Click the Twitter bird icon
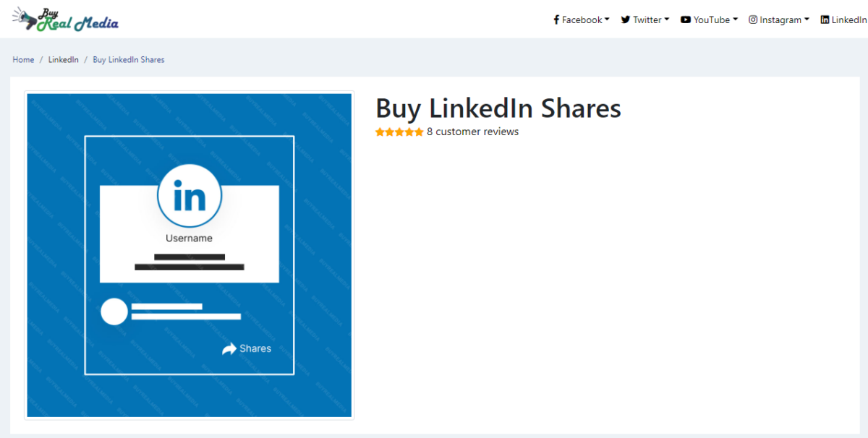The width and height of the screenshot is (868, 438). 626,20
